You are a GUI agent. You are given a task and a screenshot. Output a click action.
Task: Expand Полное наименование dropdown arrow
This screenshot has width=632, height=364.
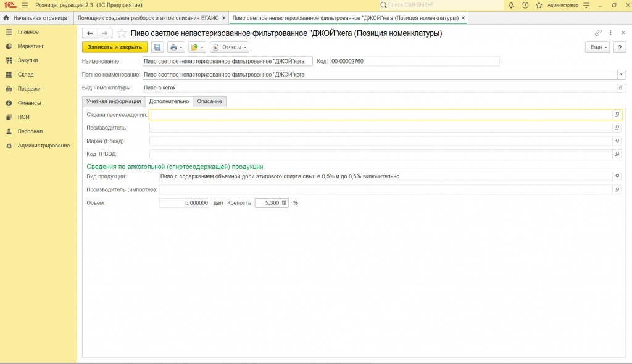click(621, 75)
